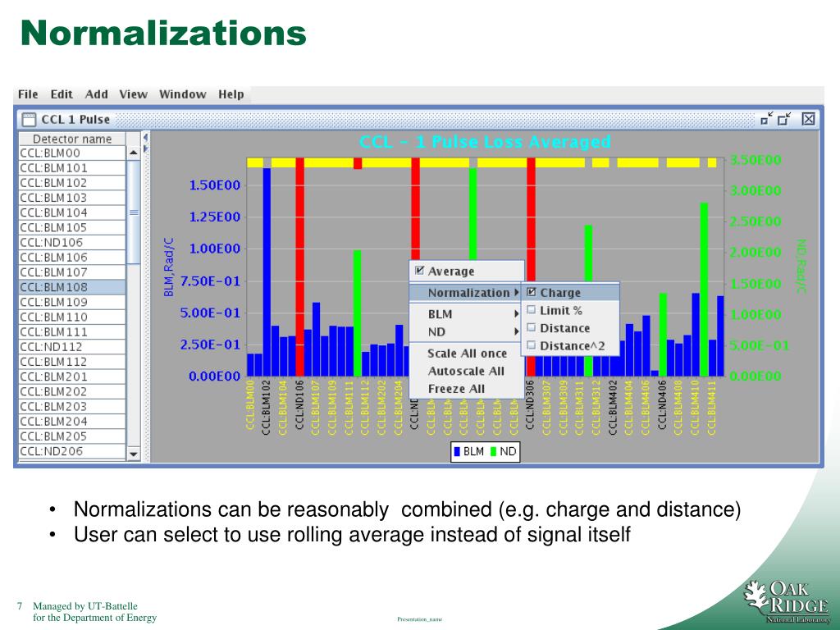Select CCL:ND106 in detector list
Screen dimensions: 840x630
pyautogui.click(x=72, y=242)
